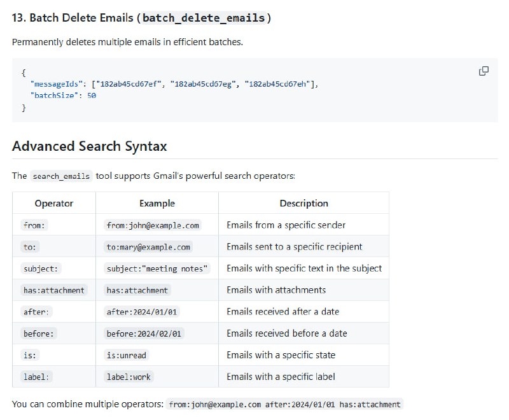Click the is:unread example code
509x420 pixels.
pos(127,355)
